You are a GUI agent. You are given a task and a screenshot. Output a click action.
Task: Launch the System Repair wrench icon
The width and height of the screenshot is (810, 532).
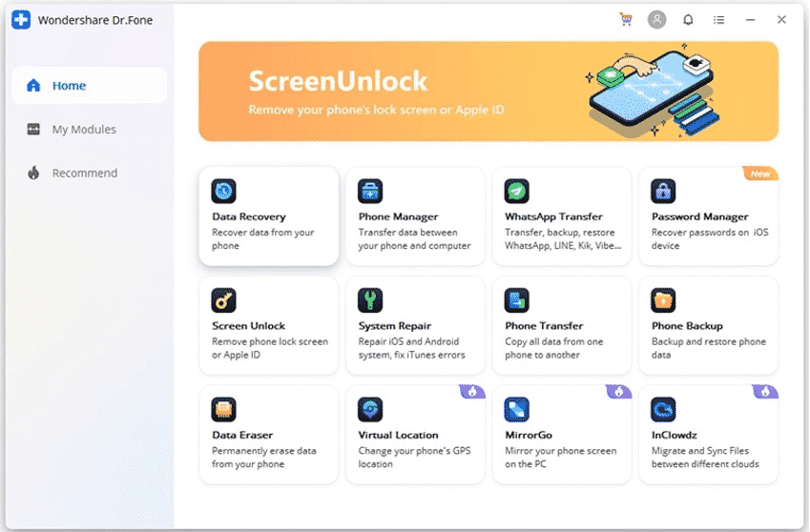pos(370,300)
